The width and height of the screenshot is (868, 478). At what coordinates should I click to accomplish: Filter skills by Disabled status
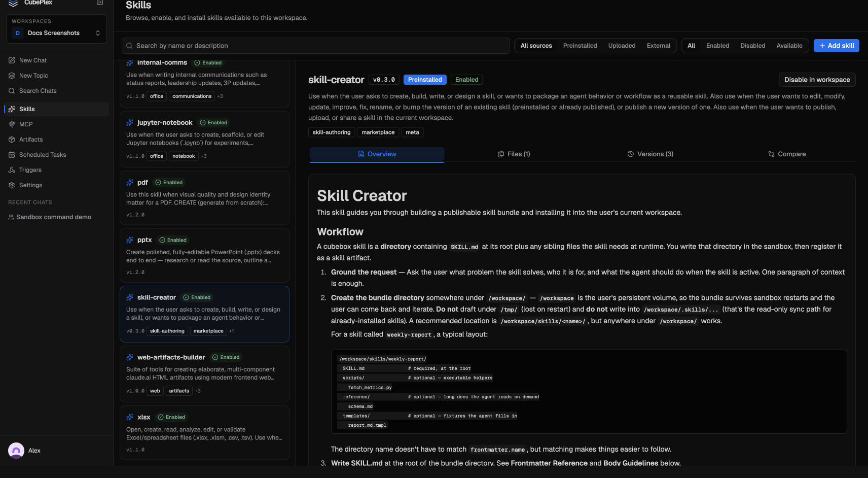coord(752,46)
